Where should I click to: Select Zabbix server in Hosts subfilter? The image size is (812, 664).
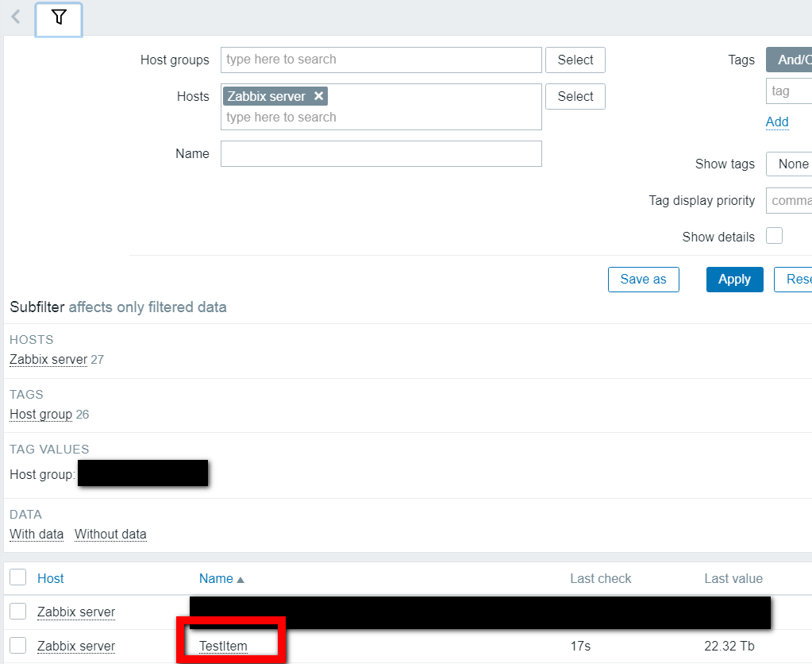tap(48, 359)
